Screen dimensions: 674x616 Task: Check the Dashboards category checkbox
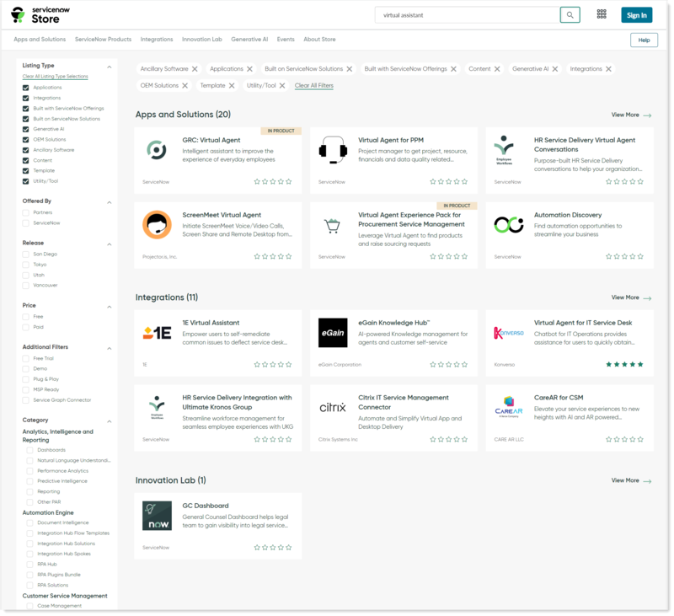pyautogui.click(x=29, y=450)
